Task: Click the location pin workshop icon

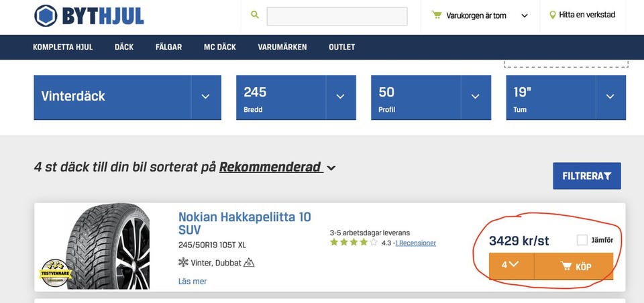Action: 553,15
